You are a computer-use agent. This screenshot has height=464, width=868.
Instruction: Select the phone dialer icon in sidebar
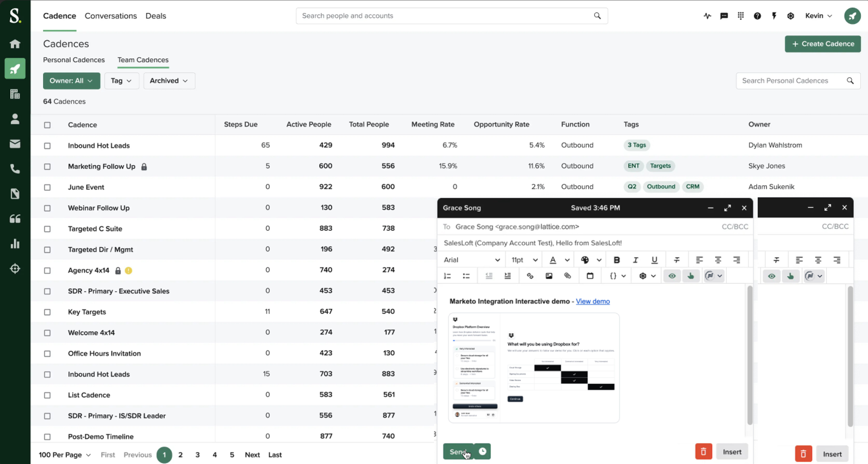tap(15, 169)
